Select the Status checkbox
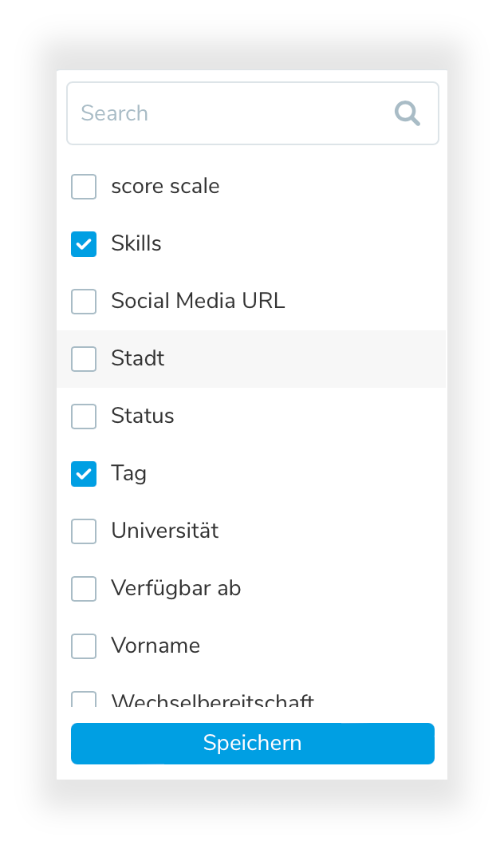 [x=84, y=417]
